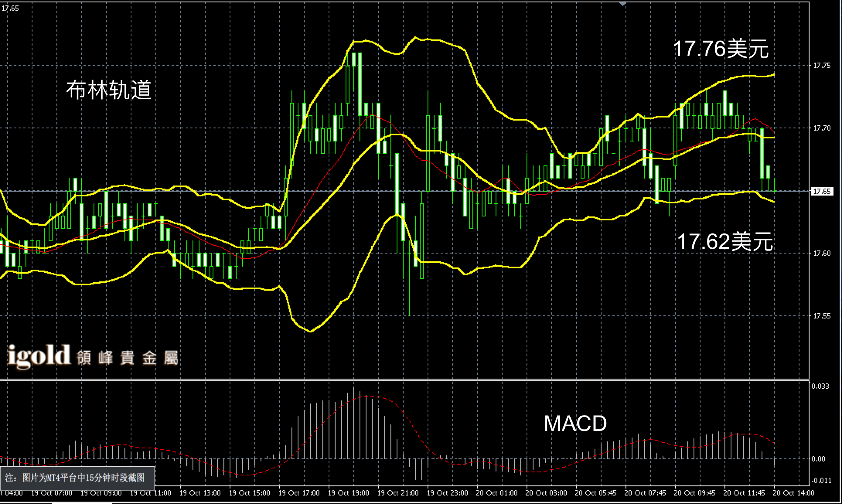Click the -0.011 MACD scale value
842x504 pixels.
tap(821, 481)
